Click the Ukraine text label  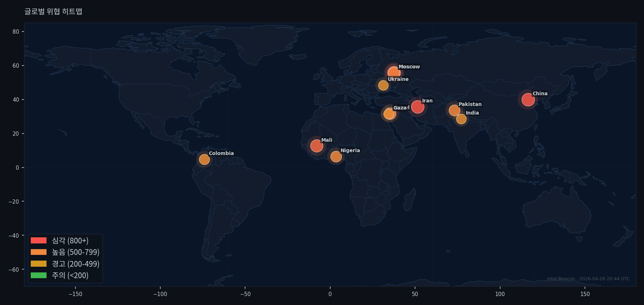(398, 79)
